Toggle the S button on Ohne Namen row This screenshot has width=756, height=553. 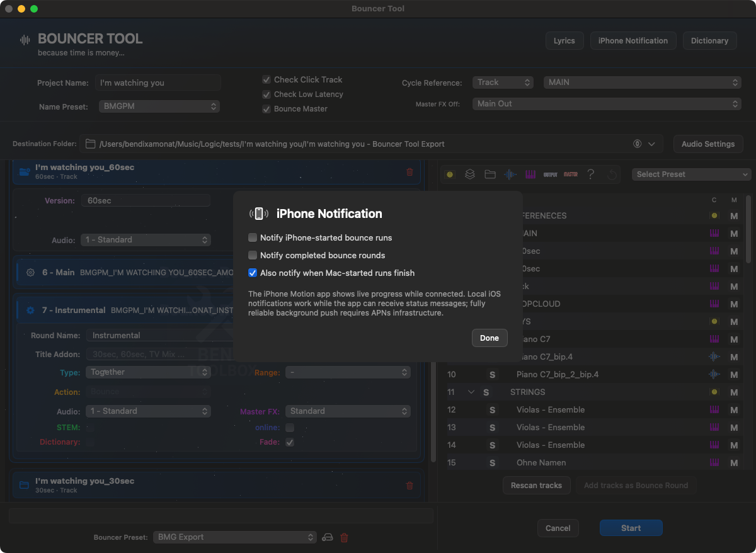click(x=492, y=462)
